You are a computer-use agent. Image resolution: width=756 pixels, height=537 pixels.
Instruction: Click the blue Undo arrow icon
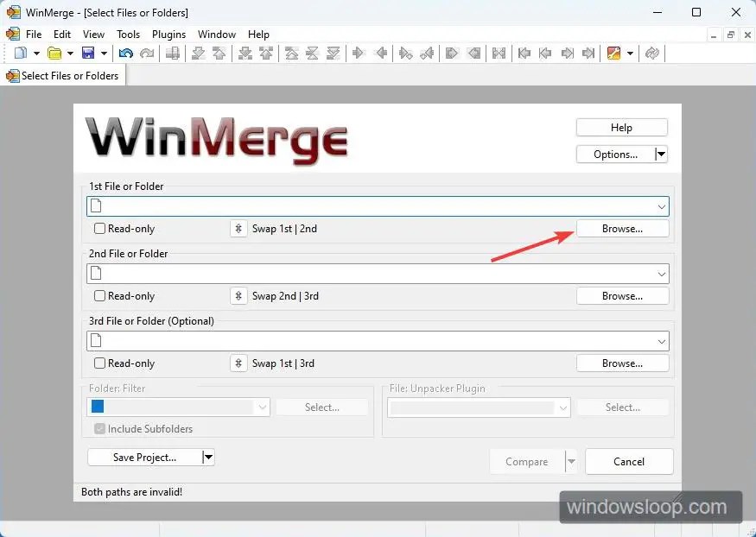(x=126, y=53)
